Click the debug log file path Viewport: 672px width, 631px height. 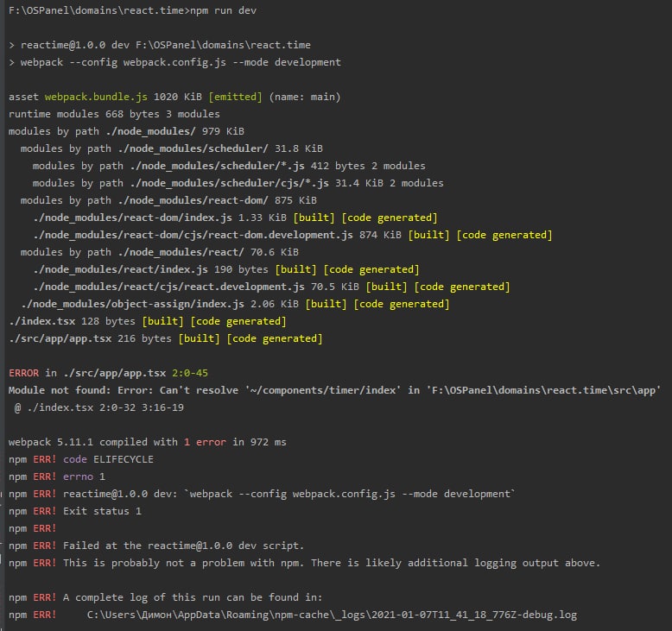pyautogui.click(x=332, y=615)
